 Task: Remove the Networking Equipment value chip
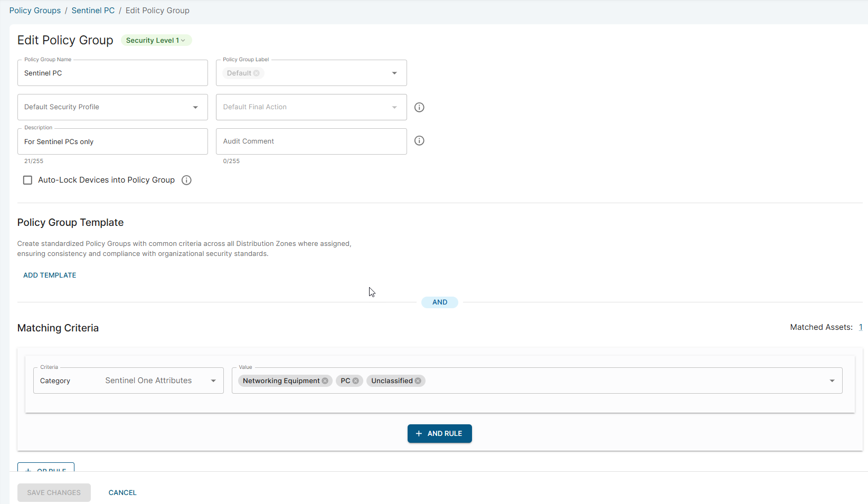325,381
